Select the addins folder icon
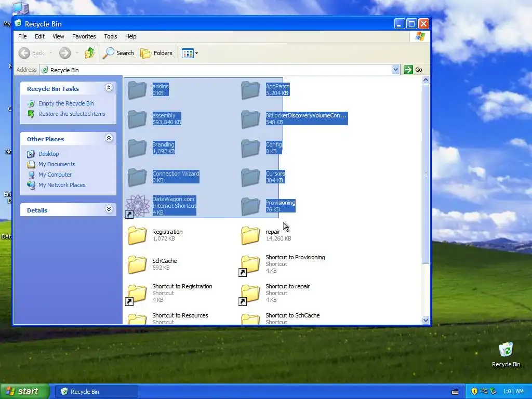 [x=137, y=90]
